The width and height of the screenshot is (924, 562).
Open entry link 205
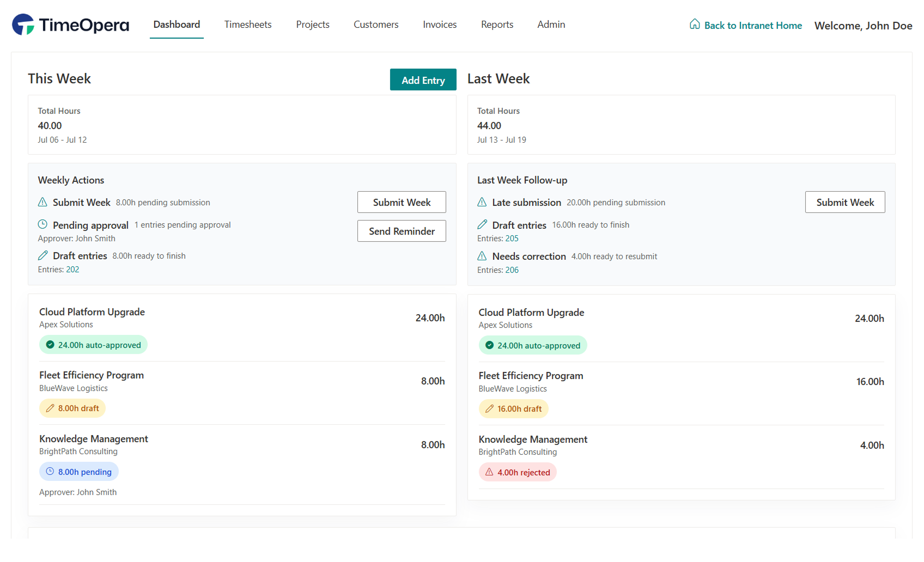point(512,239)
